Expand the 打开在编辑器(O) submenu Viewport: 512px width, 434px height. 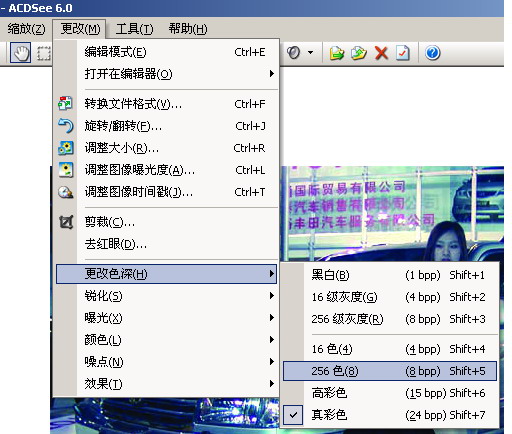pos(167,74)
